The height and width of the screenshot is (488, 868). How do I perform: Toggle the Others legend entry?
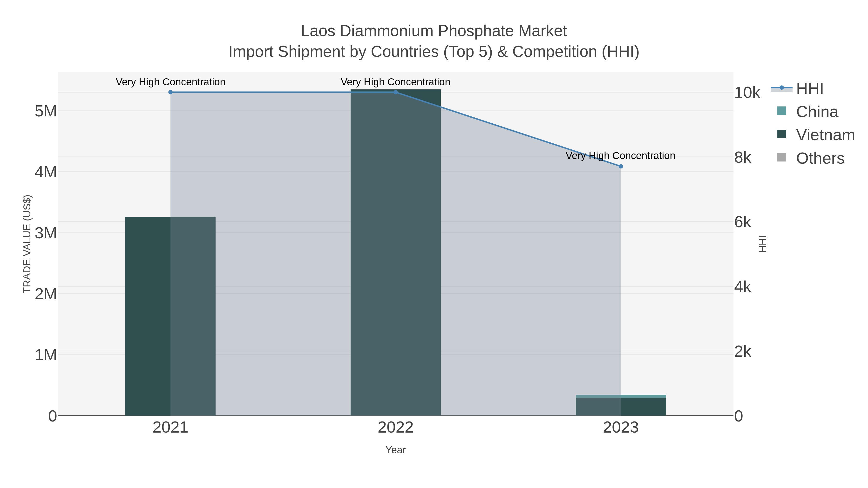810,158
